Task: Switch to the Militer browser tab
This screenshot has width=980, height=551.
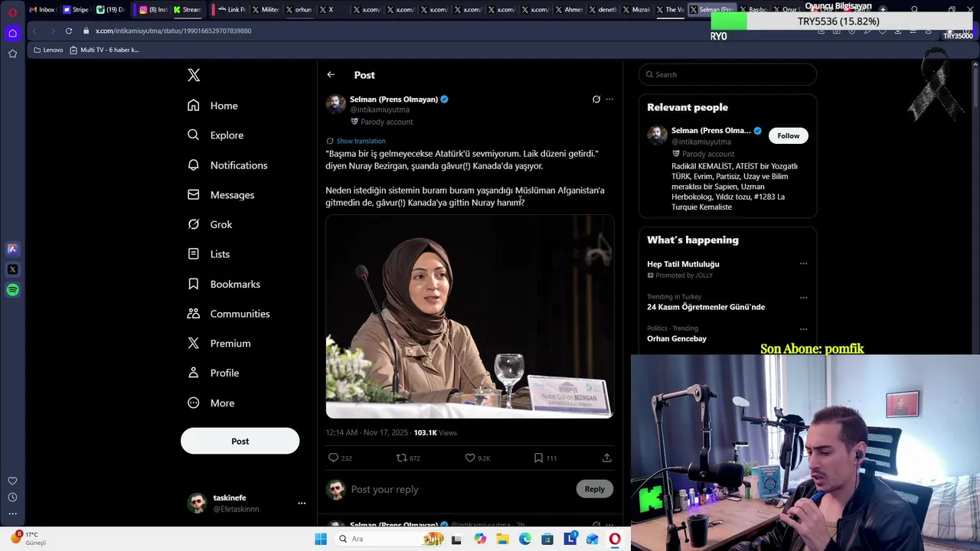Action: click(265, 10)
